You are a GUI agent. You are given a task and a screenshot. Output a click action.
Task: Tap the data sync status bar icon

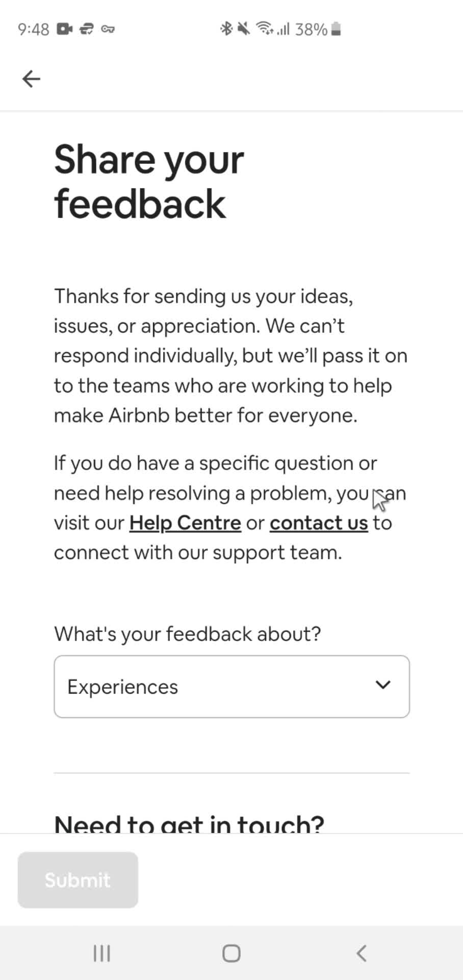[87, 29]
